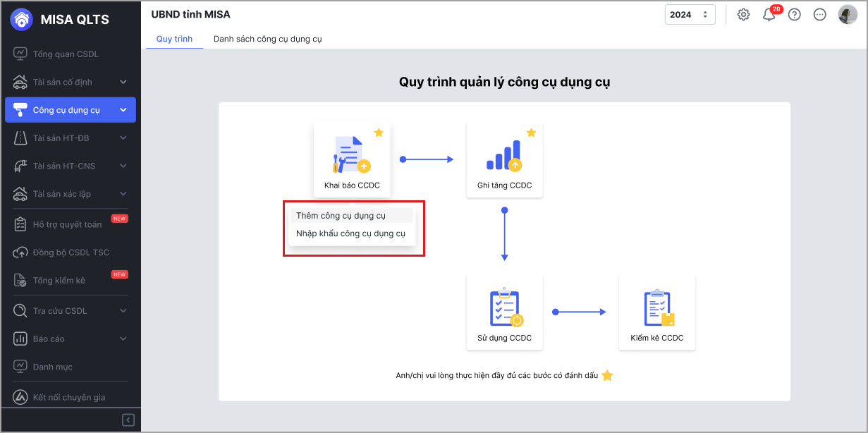Collapse the left sidebar
Image resolution: width=868 pixels, height=433 pixels.
tap(128, 420)
